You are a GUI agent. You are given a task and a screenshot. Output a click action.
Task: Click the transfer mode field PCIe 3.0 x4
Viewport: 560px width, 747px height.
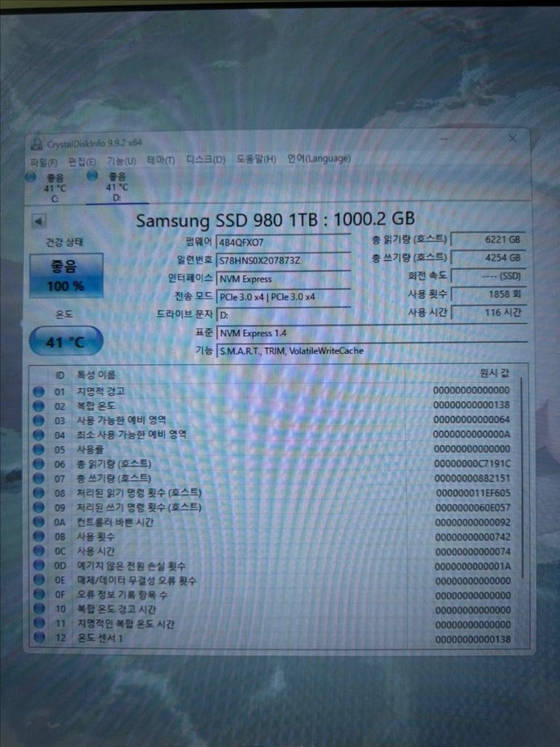(x=283, y=297)
